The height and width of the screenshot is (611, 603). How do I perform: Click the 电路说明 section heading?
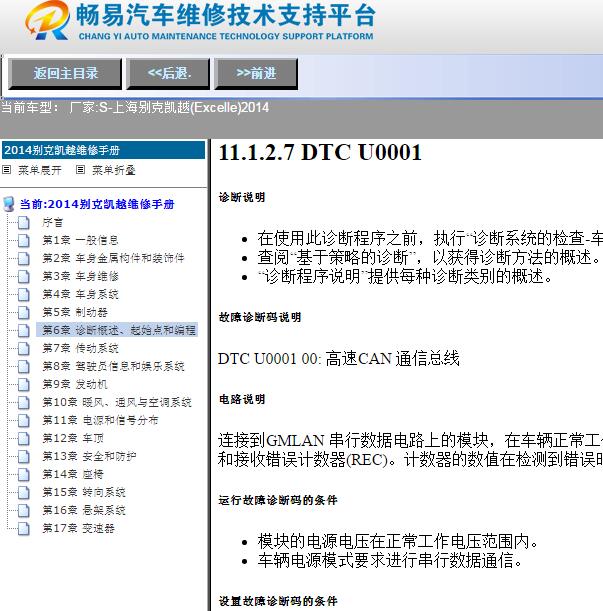point(242,399)
